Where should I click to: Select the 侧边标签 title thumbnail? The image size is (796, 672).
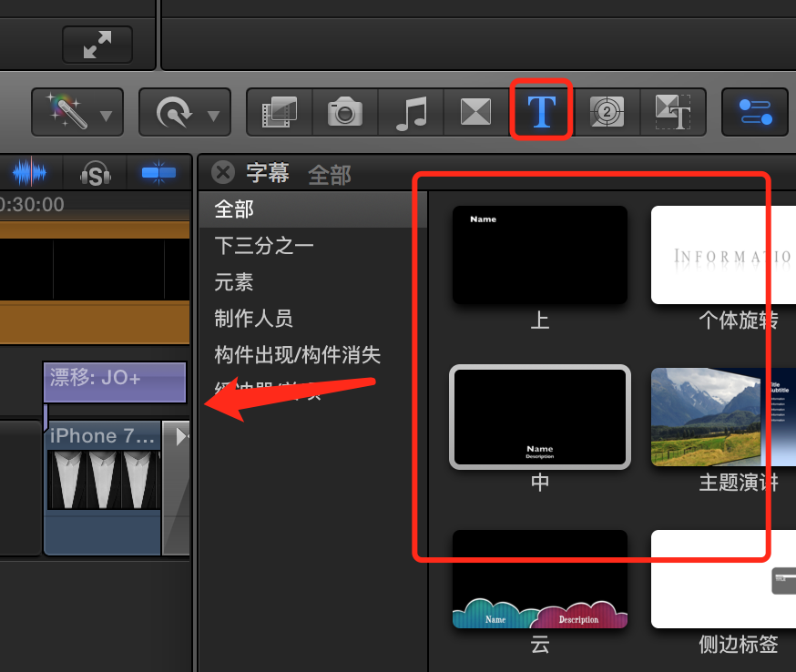point(723,579)
